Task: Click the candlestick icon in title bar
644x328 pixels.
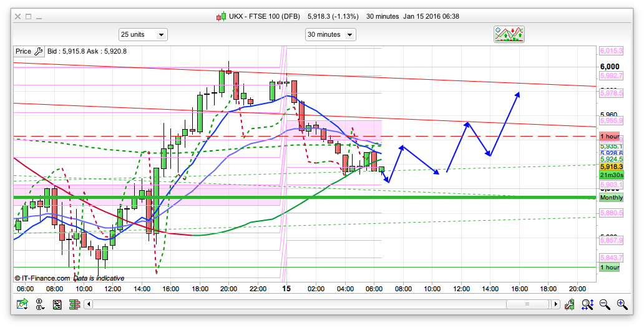Action: 221,16
